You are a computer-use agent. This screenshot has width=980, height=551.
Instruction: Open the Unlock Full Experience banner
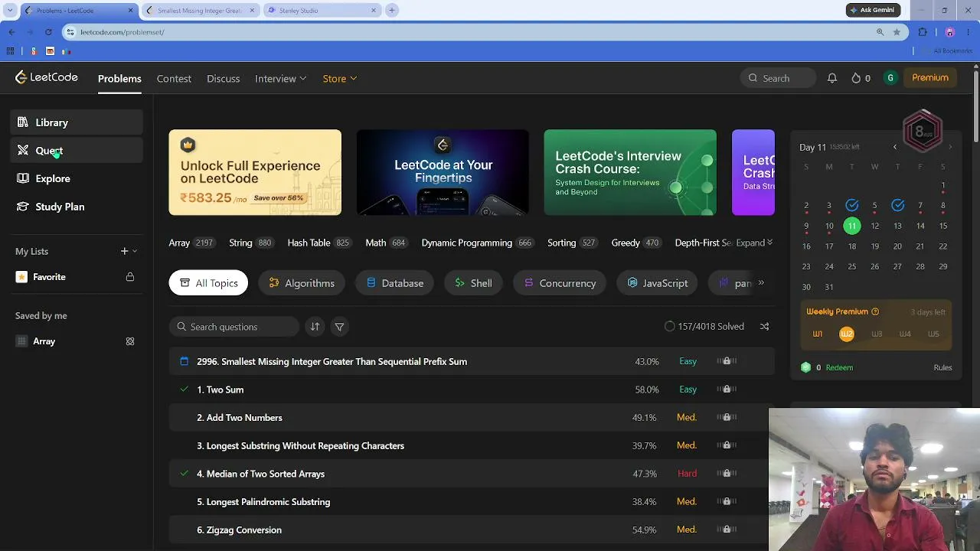click(255, 172)
